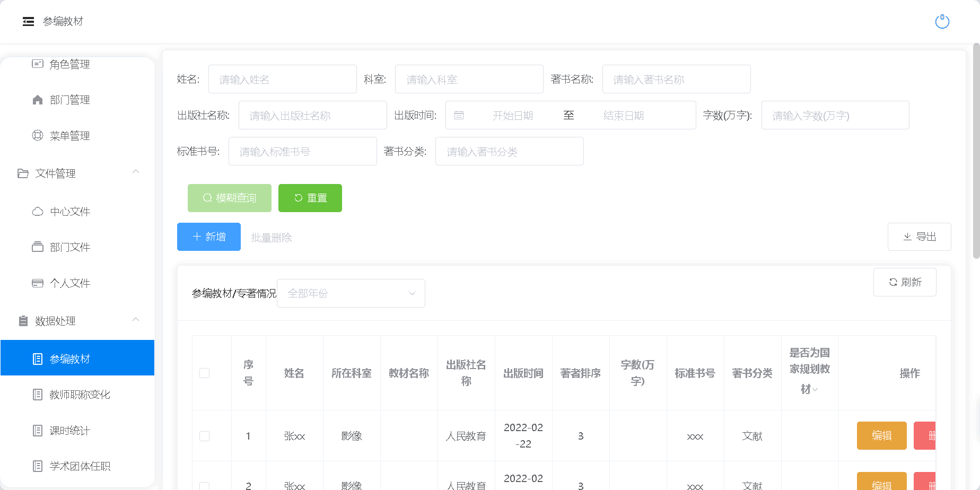
Task: Check the checkbox for row 2
Action: pyautogui.click(x=204, y=485)
